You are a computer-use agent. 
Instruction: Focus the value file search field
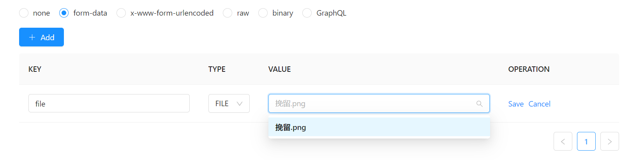(x=370, y=103)
